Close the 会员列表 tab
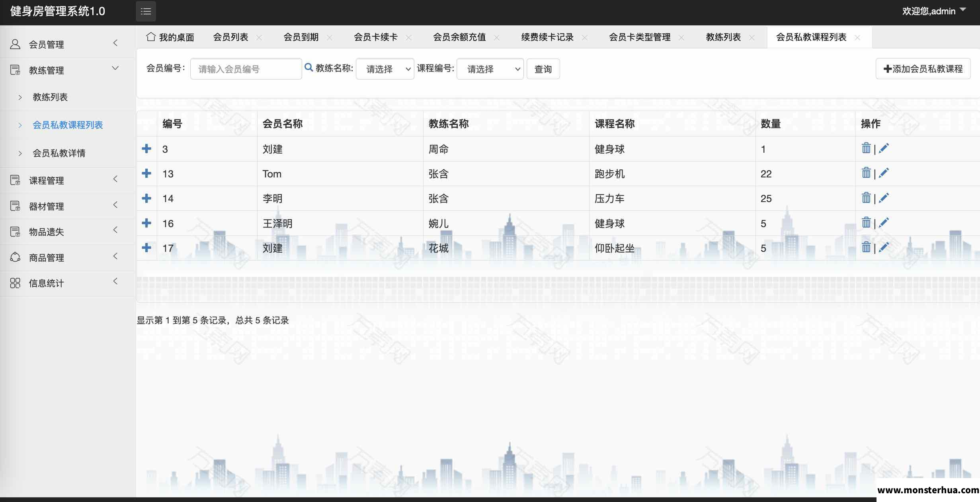This screenshot has width=980, height=502. click(x=259, y=37)
